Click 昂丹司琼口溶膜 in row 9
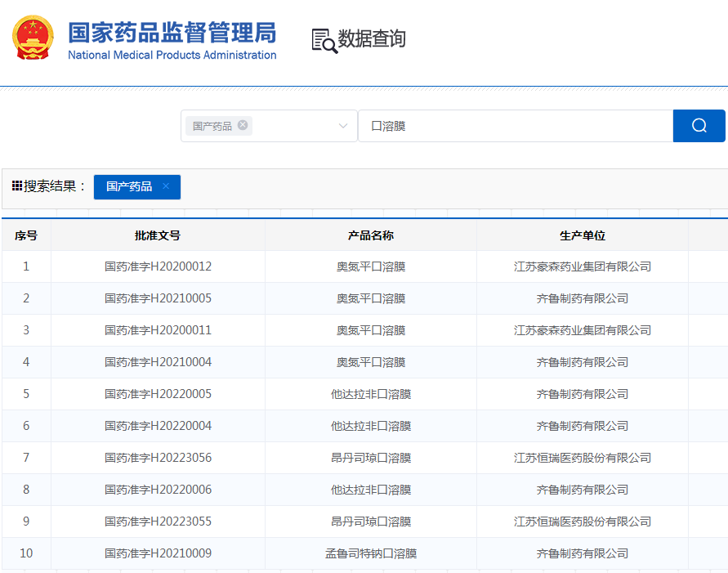 point(370,522)
